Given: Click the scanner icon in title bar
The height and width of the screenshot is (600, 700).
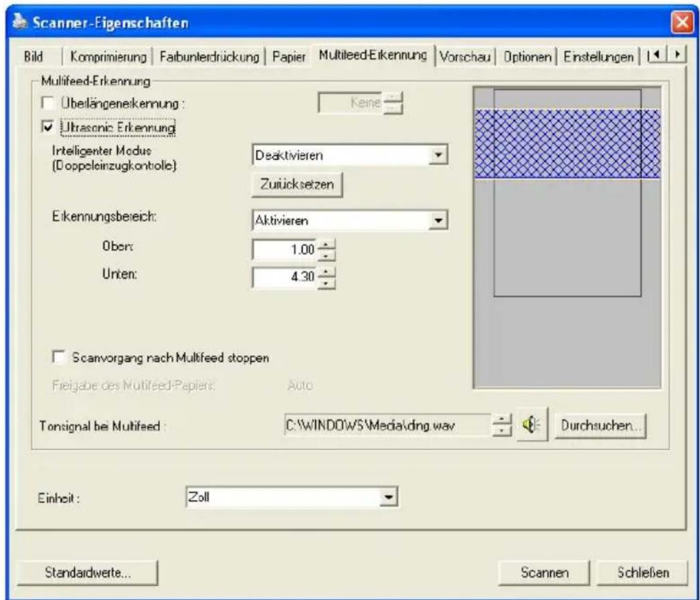Looking at the screenshot, I should 20,21.
